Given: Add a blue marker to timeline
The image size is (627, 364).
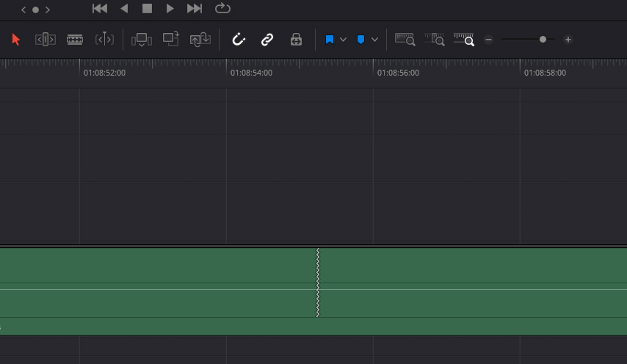Looking at the screenshot, I should click(x=360, y=40).
